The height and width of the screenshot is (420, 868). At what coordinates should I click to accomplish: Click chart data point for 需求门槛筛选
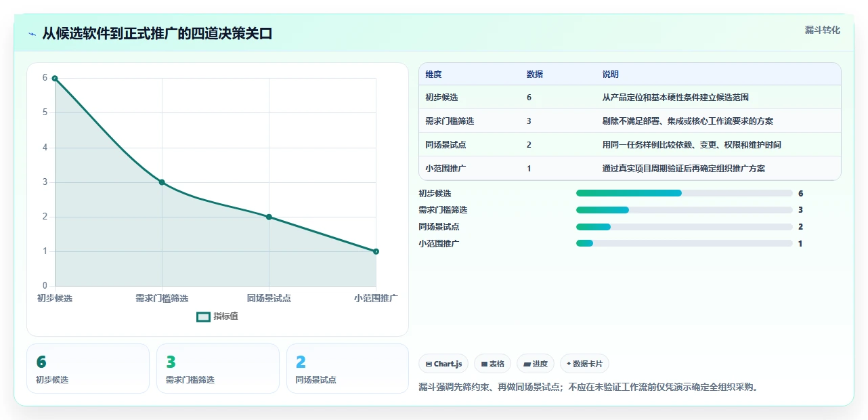pos(162,182)
